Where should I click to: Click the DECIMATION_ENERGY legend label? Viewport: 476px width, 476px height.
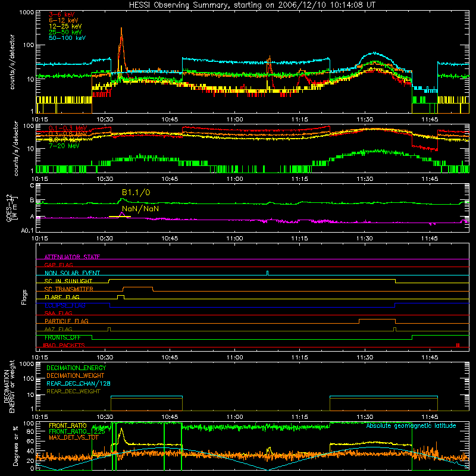pos(76,368)
